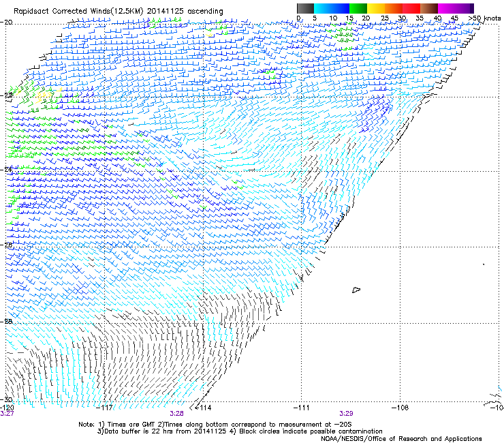
Task: Click the chart title 'Rapidscat Corrected Winds(12.5KM)'
Action: pyautogui.click(x=78, y=12)
